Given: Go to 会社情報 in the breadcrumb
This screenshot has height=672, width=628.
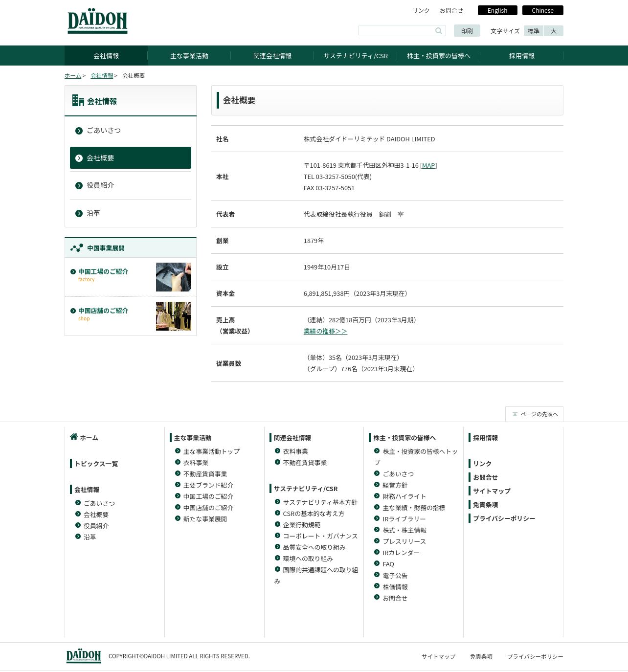Looking at the screenshot, I should click(x=102, y=76).
